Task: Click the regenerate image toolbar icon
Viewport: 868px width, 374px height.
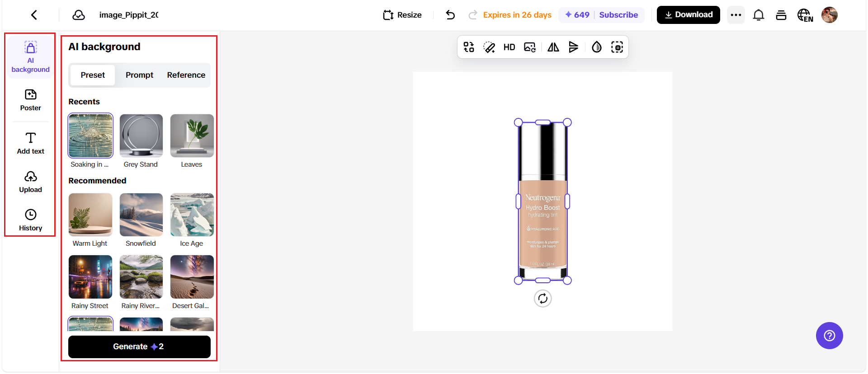Action: [530, 47]
